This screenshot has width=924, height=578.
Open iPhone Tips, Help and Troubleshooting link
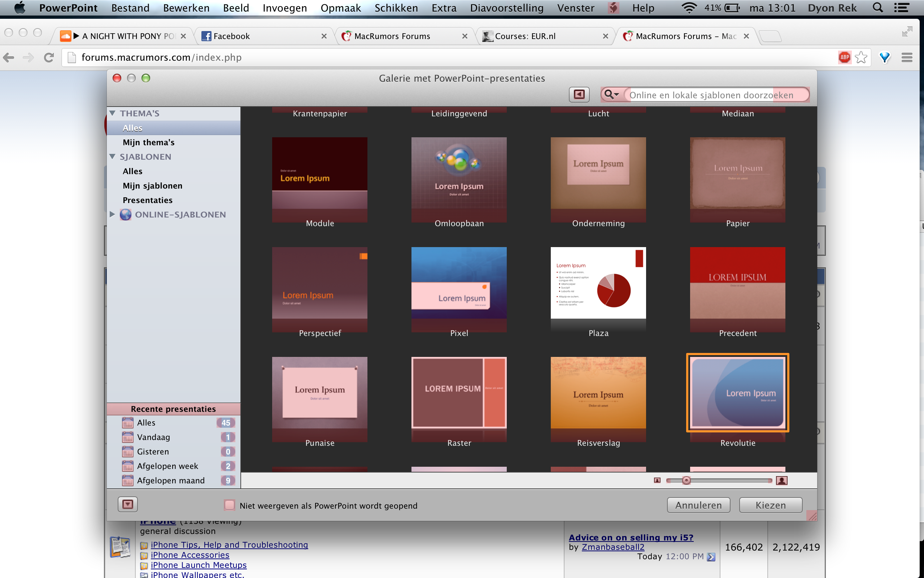click(229, 545)
